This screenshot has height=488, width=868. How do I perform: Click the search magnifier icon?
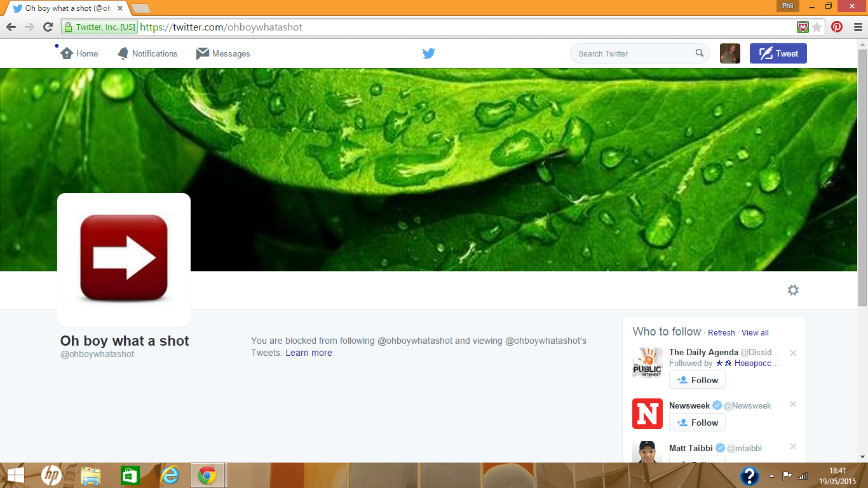(x=700, y=53)
